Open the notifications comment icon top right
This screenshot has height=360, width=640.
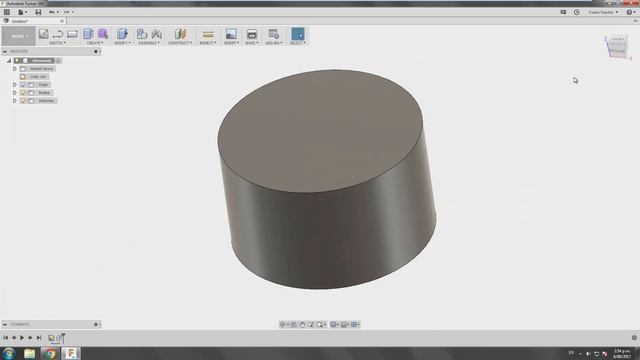tap(563, 12)
